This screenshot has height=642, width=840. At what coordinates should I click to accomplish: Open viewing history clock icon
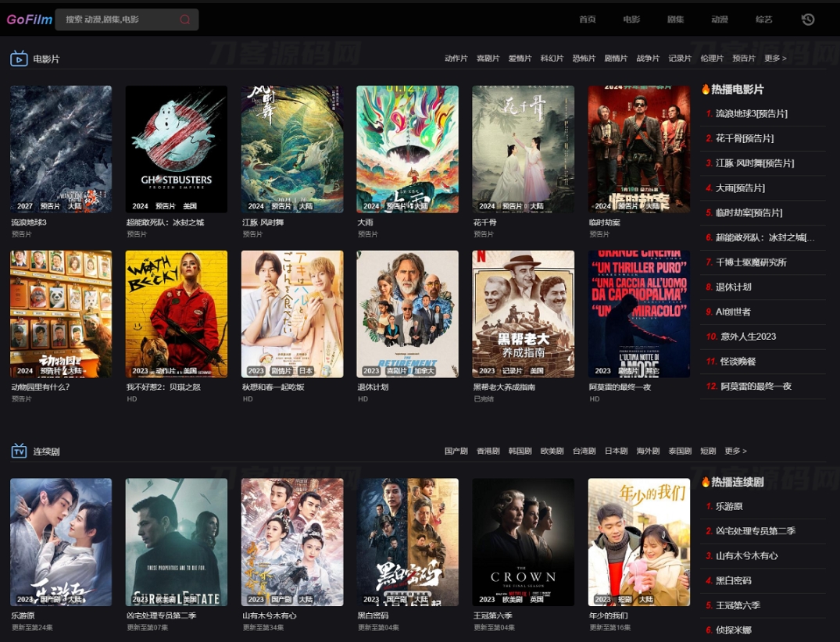808,20
